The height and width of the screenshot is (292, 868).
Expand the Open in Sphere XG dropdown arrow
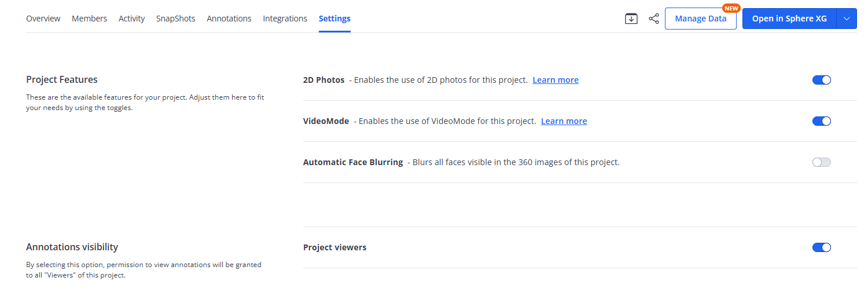[847, 19]
